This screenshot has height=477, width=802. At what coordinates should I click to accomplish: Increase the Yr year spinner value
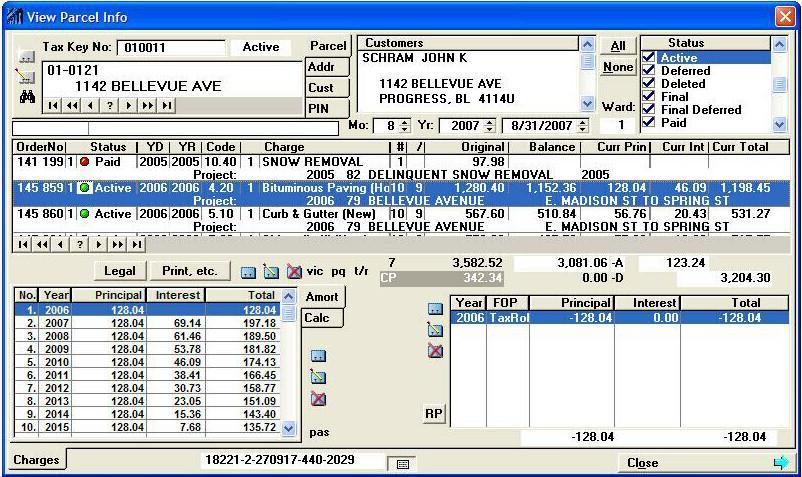click(x=489, y=122)
